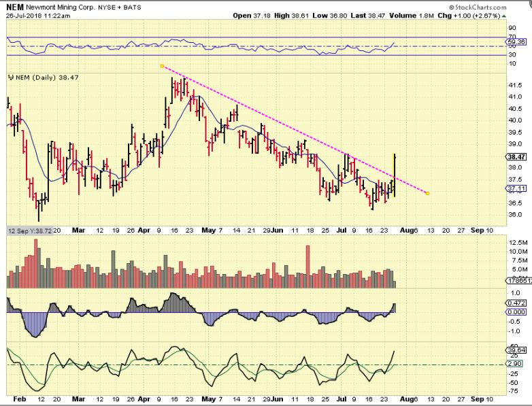Click the tallest red volume bar in February
Image resolution: width=532 pixels, height=406 pixels.
[36, 264]
